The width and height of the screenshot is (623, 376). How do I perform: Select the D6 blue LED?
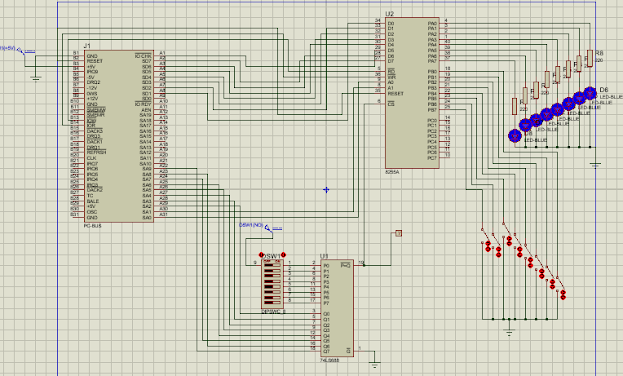(590, 93)
